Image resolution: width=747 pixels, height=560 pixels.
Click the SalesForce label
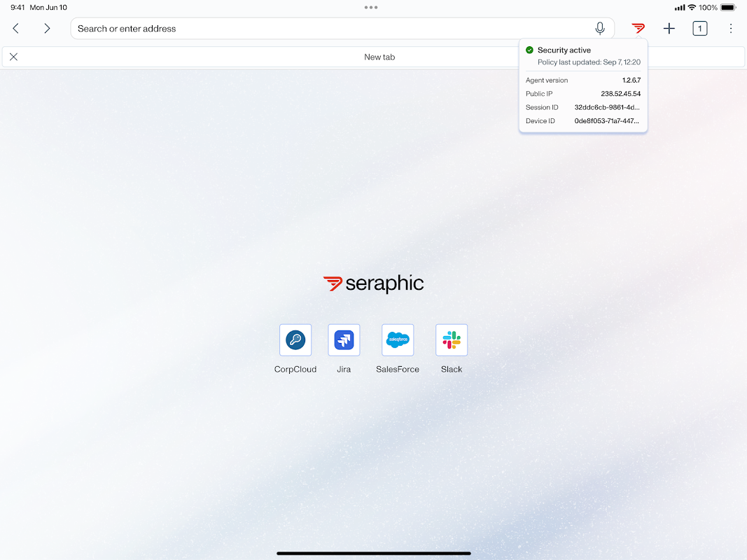pyautogui.click(x=398, y=369)
